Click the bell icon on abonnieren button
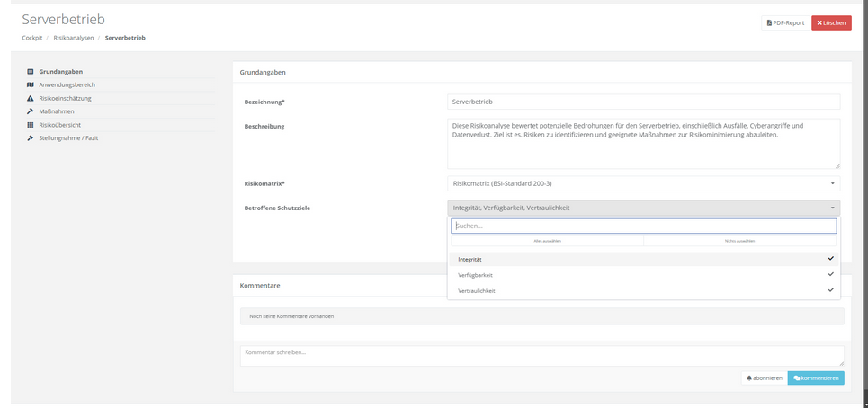The height and width of the screenshot is (408, 868). 750,378
